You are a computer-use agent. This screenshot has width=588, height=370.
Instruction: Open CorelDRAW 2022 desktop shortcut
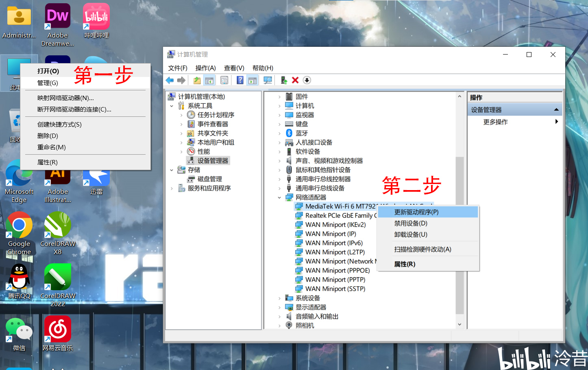coord(57,286)
